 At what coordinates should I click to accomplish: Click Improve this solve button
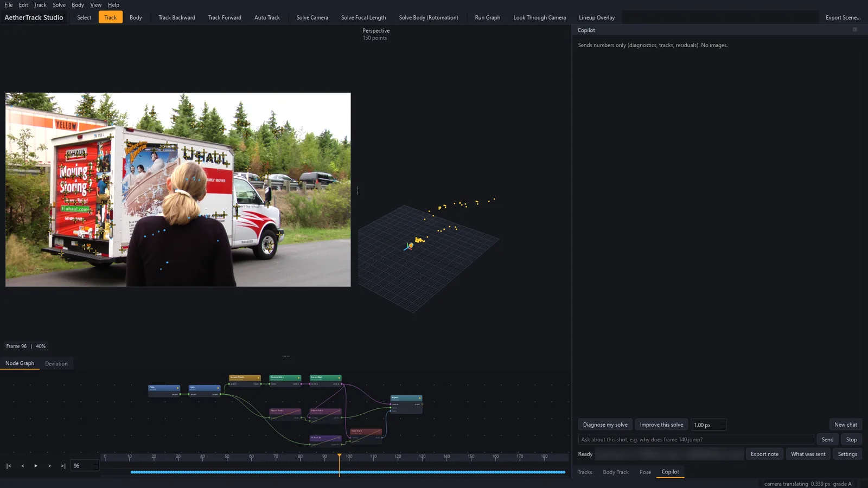[x=661, y=425]
